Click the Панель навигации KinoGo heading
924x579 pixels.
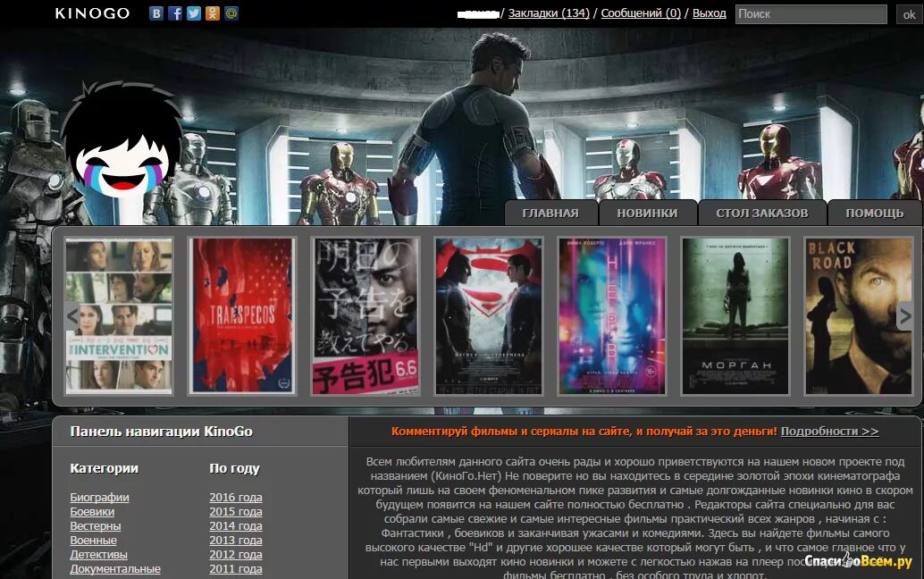161,432
